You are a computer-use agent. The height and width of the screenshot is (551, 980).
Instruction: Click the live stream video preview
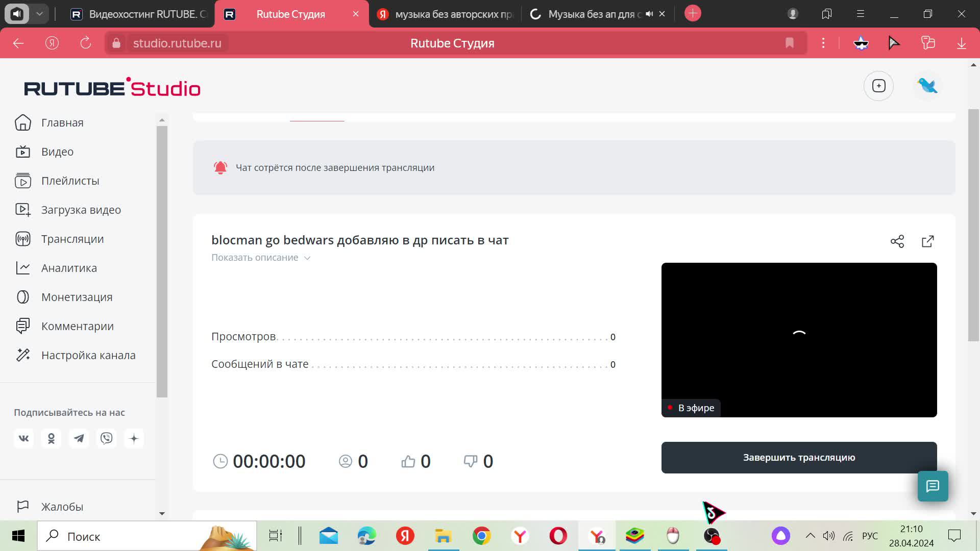(x=799, y=339)
